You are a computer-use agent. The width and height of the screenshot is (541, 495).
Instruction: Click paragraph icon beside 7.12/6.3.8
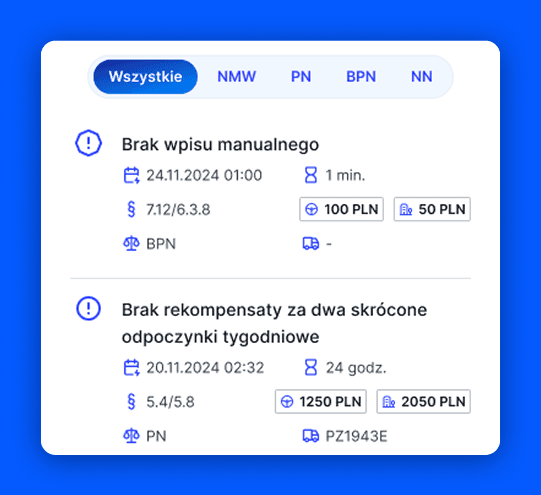pyautogui.click(x=131, y=209)
